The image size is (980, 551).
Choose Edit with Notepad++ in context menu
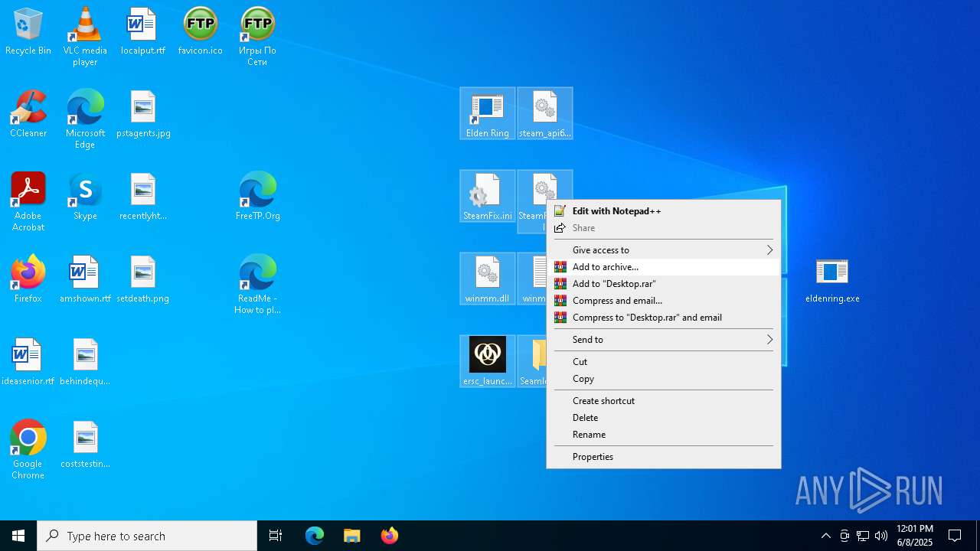click(x=663, y=211)
